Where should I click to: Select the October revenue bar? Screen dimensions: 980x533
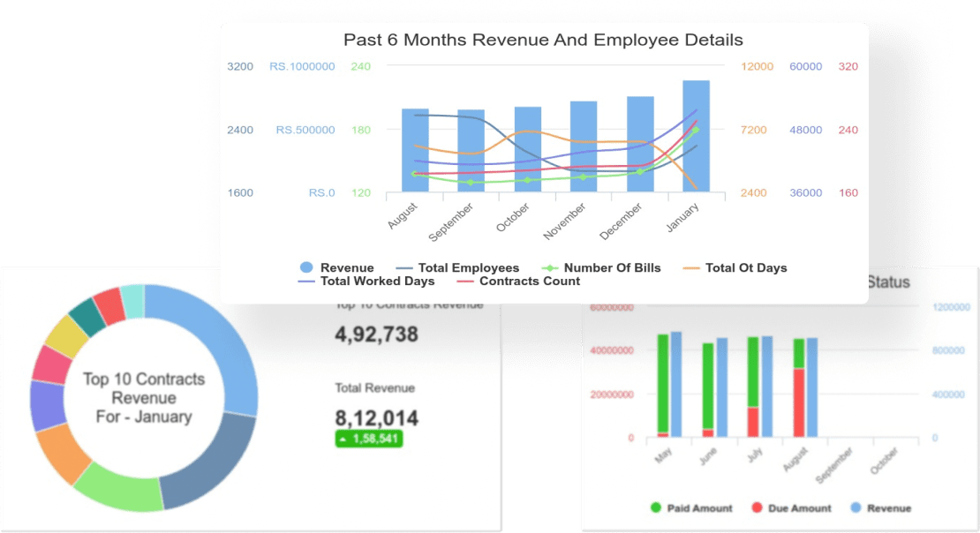[528, 150]
